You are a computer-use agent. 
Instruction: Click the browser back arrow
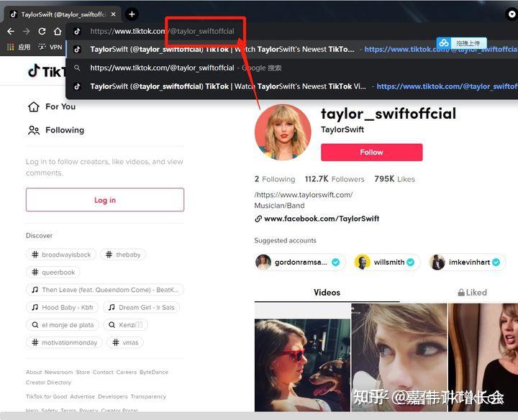click(11, 32)
